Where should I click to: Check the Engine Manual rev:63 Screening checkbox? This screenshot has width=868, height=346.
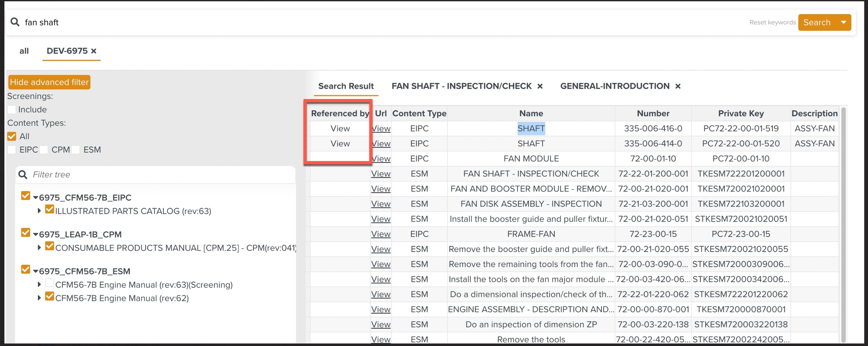[x=50, y=282]
